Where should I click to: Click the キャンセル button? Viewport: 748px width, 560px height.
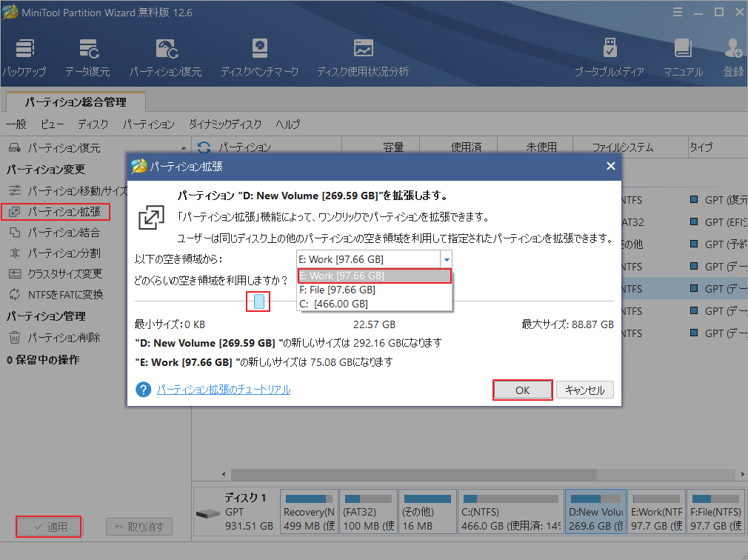(x=585, y=390)
